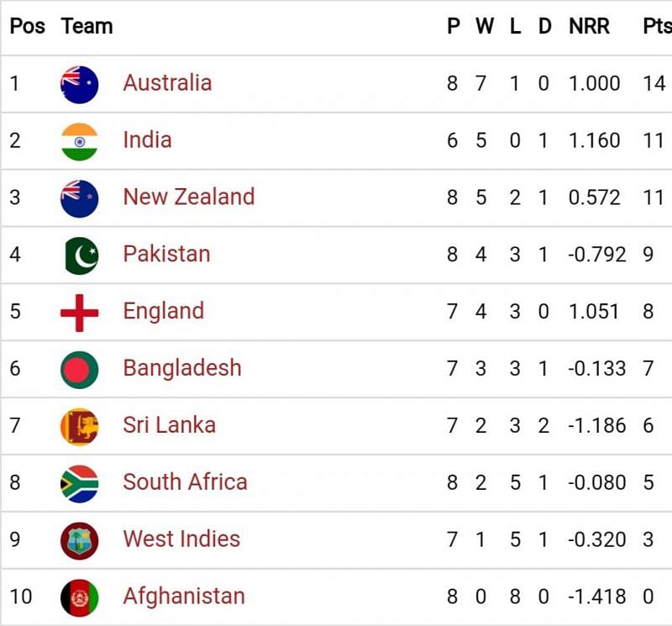Click the Pakistan flag icon
The width and height of the screenshot is (672, 626).
(x=80, y=255)
